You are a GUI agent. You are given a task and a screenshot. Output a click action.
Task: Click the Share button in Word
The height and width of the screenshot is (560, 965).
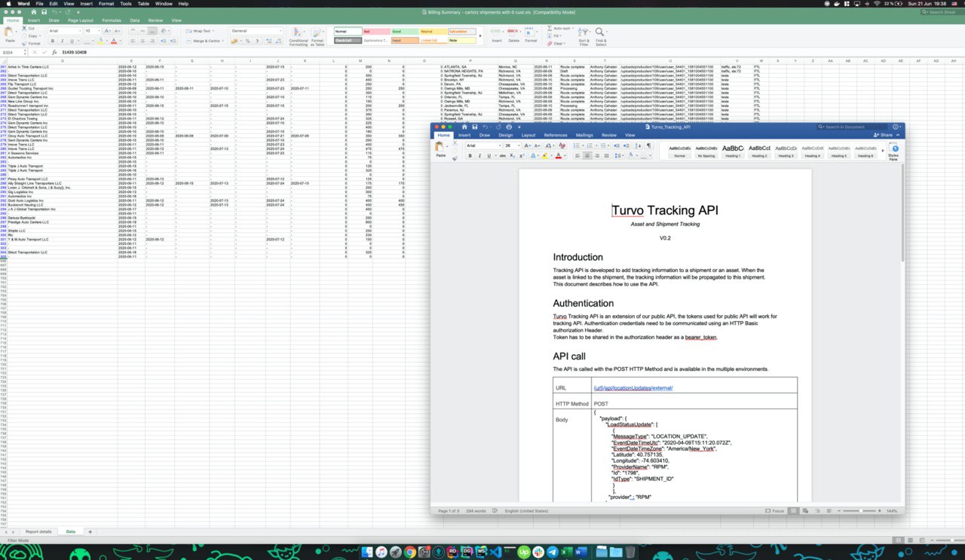point(884,135)
